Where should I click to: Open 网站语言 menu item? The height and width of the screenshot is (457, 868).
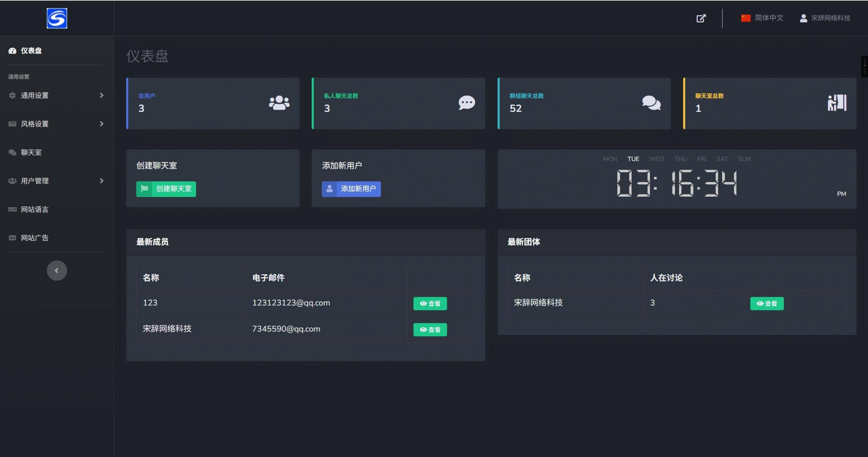coord(34,209)
